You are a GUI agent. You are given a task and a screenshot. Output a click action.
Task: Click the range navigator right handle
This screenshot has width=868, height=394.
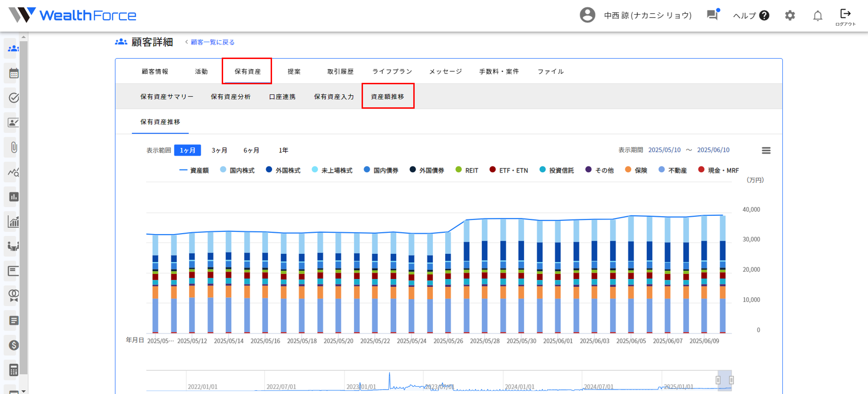731,380
